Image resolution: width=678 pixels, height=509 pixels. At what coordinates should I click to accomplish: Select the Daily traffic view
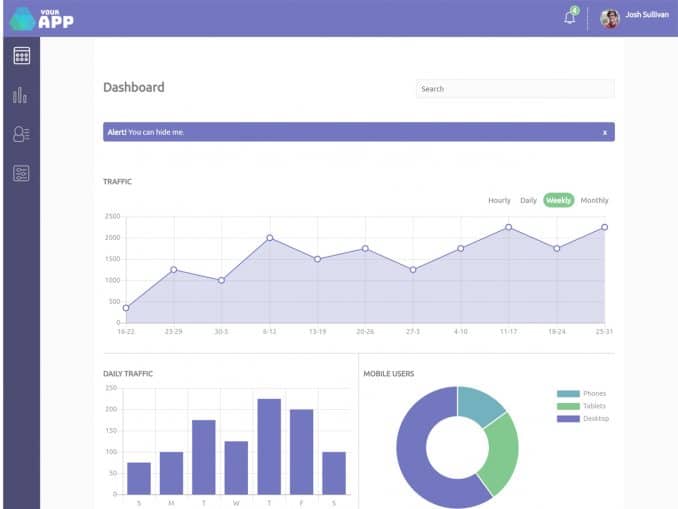528,200
